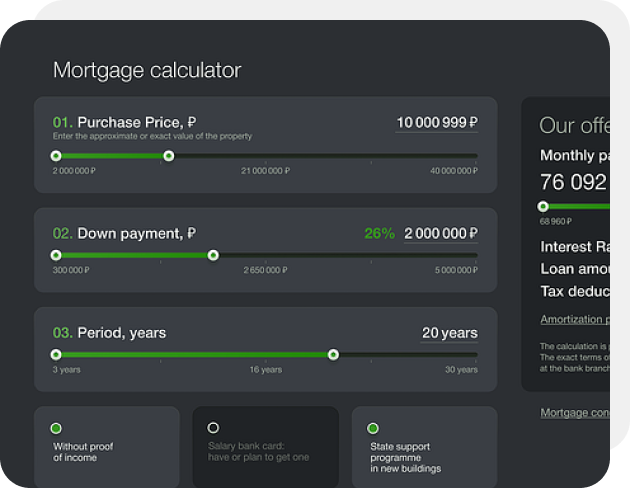The image size is (630, 488).
Task: Click the 'Mortgage calculator' heading
Action: tap(147, 70)
